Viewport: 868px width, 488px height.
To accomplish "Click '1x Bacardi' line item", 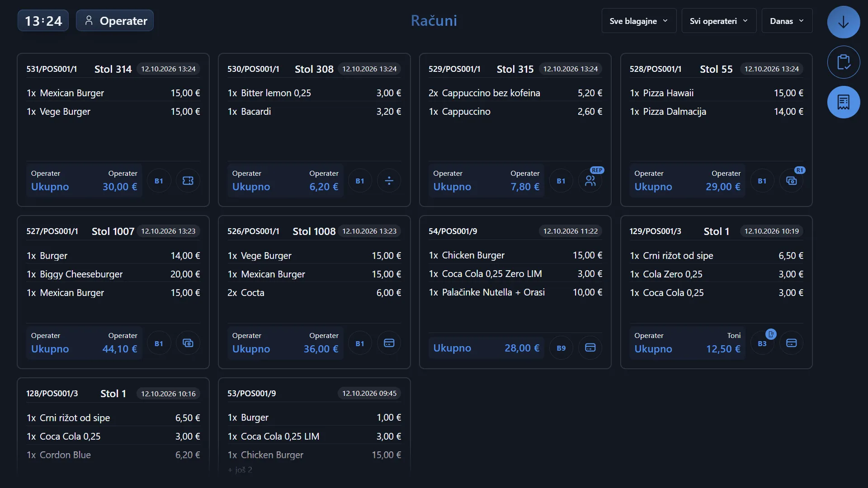I will 314,112.
